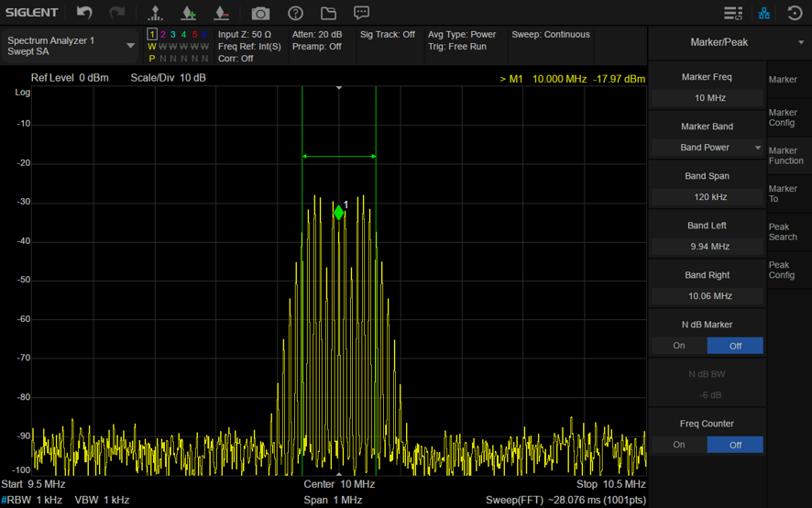Click the blue network status icon
The height and width of the screenshot is (508, 812).
click(764, 13)
